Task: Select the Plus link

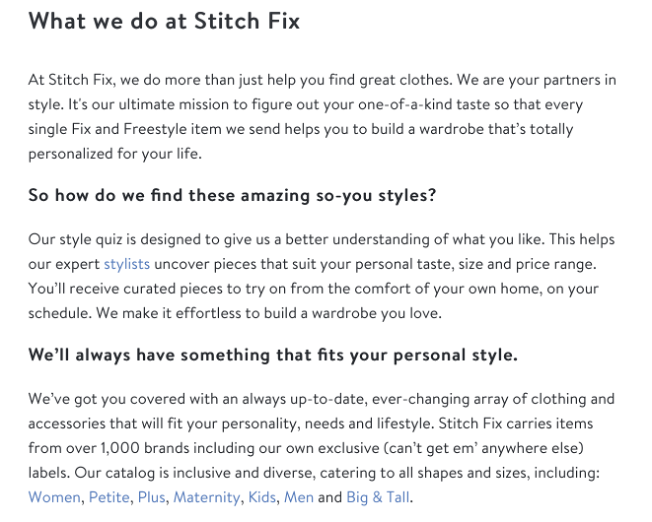Action: click(151, 496)
